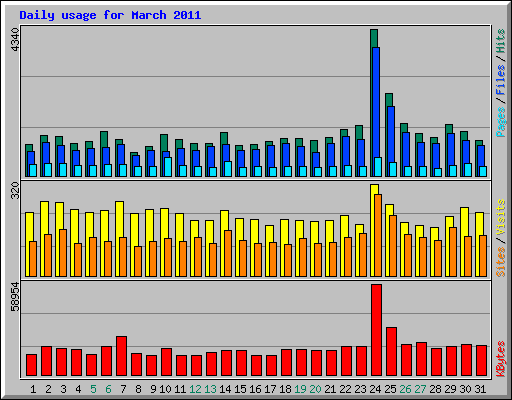This screenshot has width=512, height=400.
Task: Click the orange Sites bar for day 14
Action: click(x=228, y=253)
